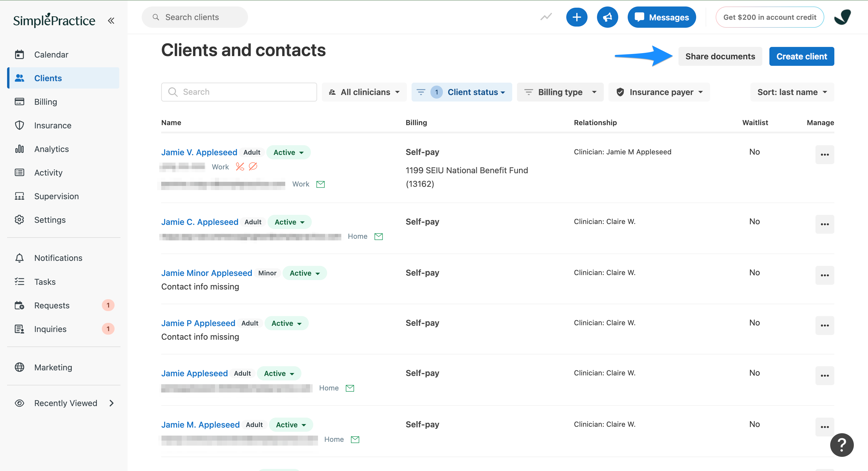Viewport: 868px width, 471px height.
Task: Open manage menu for Jamie Minor Appleseed
Action: (825, 275)
